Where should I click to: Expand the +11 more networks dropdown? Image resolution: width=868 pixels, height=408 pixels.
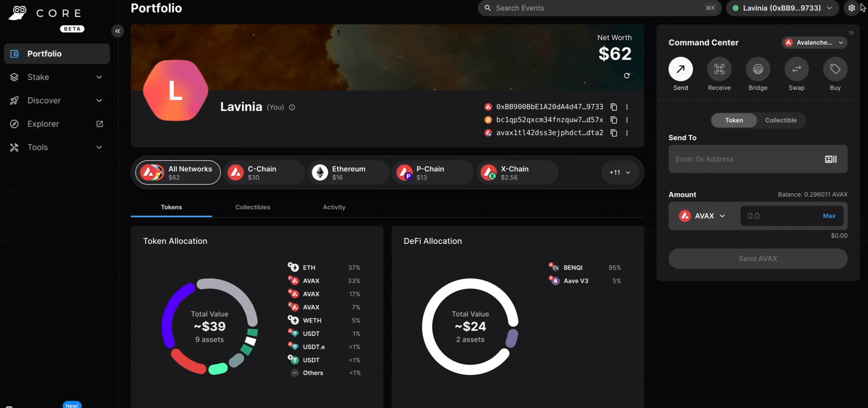click(619, 172)
